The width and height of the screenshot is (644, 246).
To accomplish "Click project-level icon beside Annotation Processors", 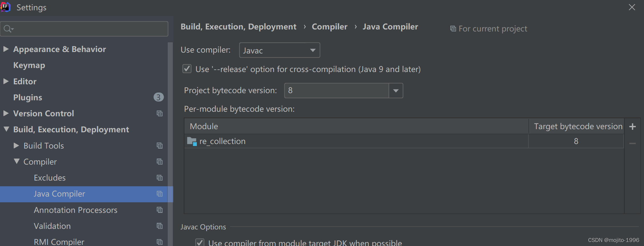I will 160,210.
